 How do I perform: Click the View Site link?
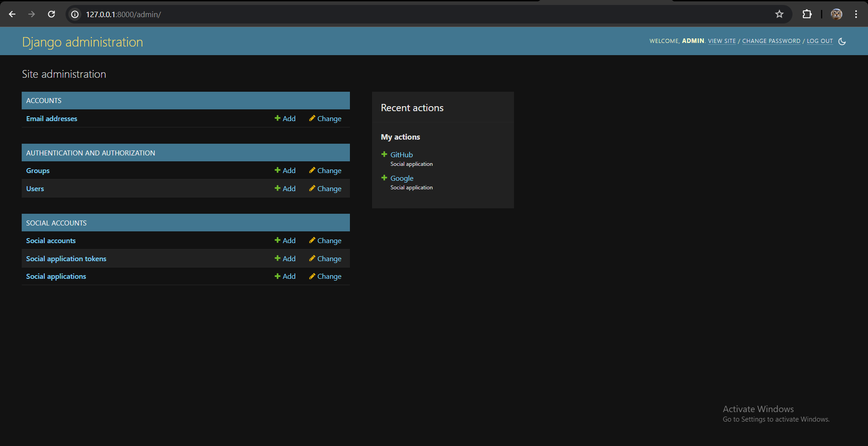(722, 41)
